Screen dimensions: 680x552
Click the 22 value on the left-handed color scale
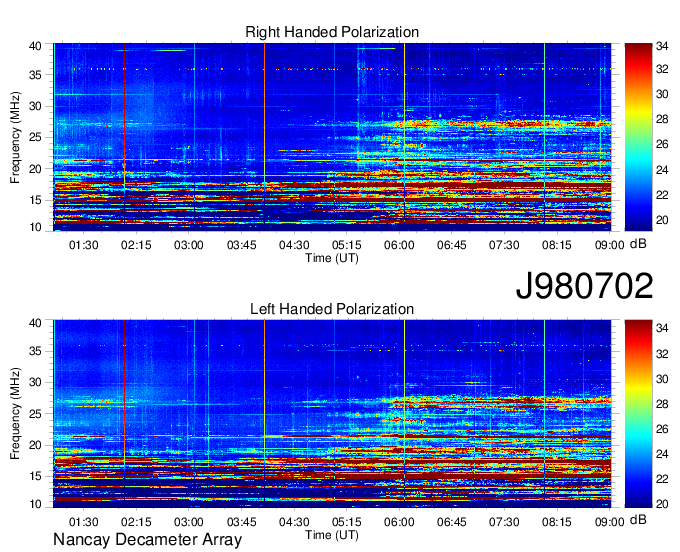tap(662, 479)
